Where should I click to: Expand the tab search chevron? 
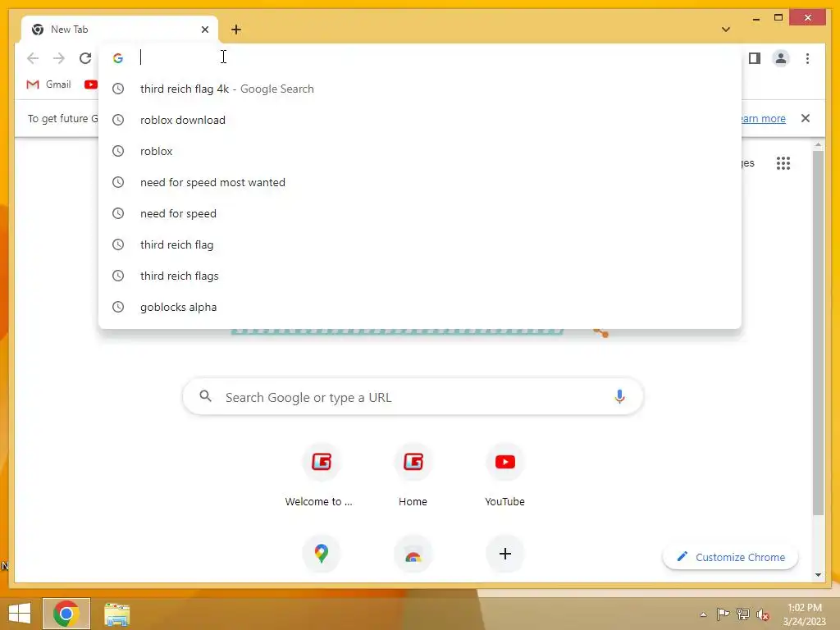[726, 30]
